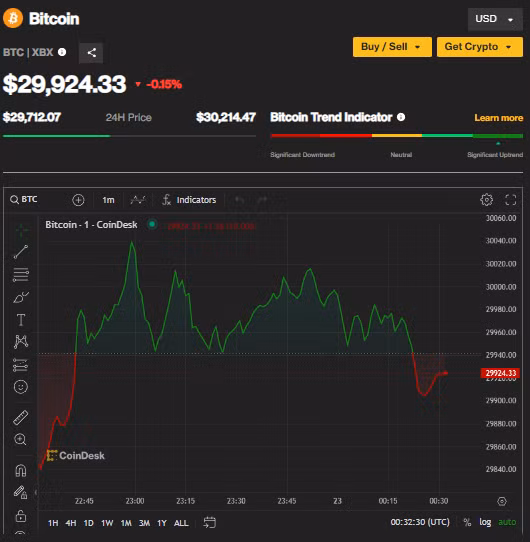530x542 pixels.
Task: Click the $30,214.47 high price
Action: click(x=226, y=117)
